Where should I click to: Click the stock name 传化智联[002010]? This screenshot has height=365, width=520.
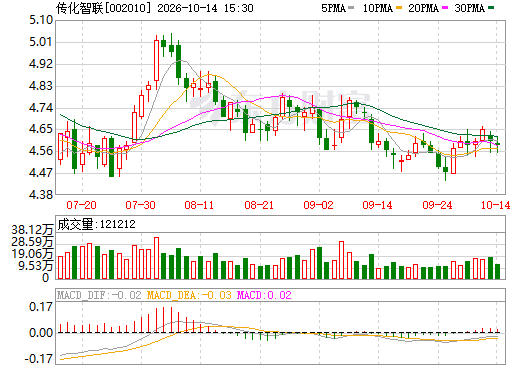103,8
